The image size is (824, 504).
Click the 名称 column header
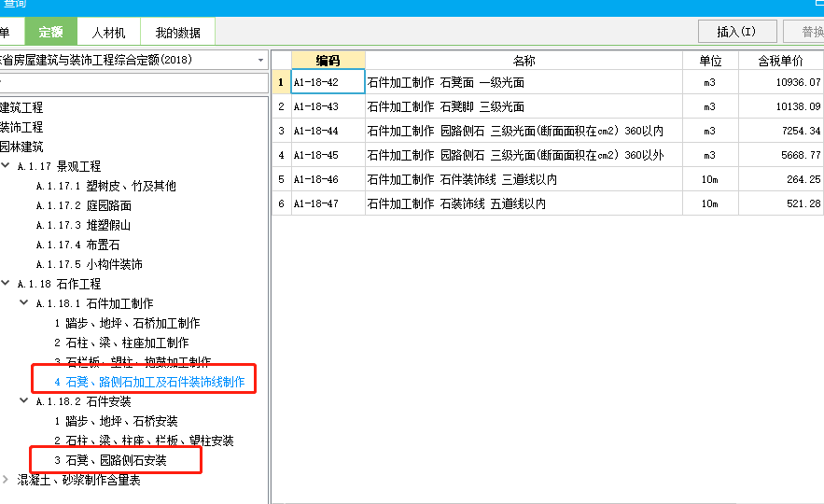click(524, 61)
